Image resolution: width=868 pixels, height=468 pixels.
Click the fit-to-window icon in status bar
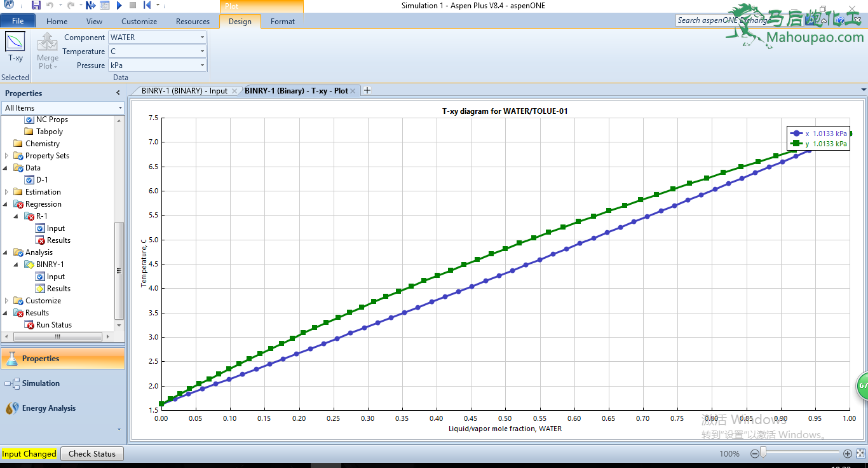(860, 453)
